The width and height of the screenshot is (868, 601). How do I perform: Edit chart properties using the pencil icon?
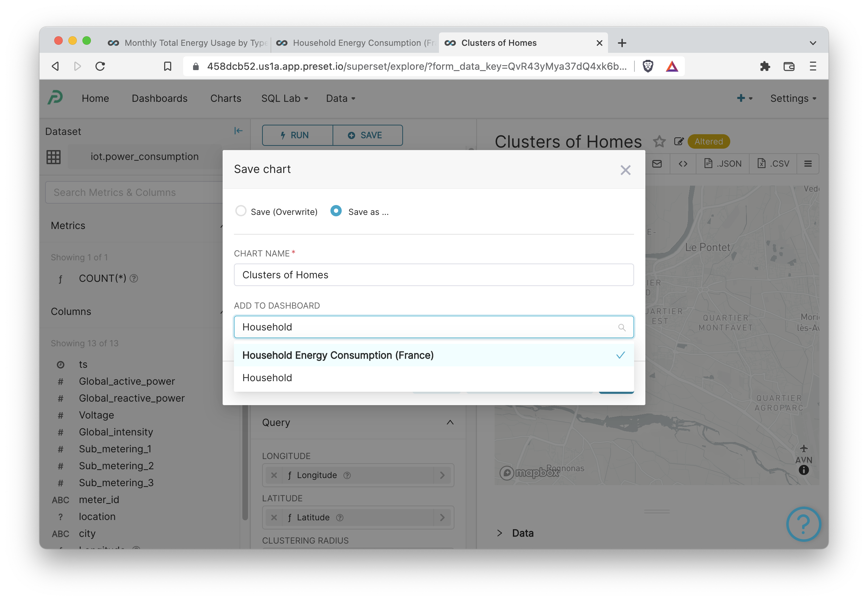[679, 142]
